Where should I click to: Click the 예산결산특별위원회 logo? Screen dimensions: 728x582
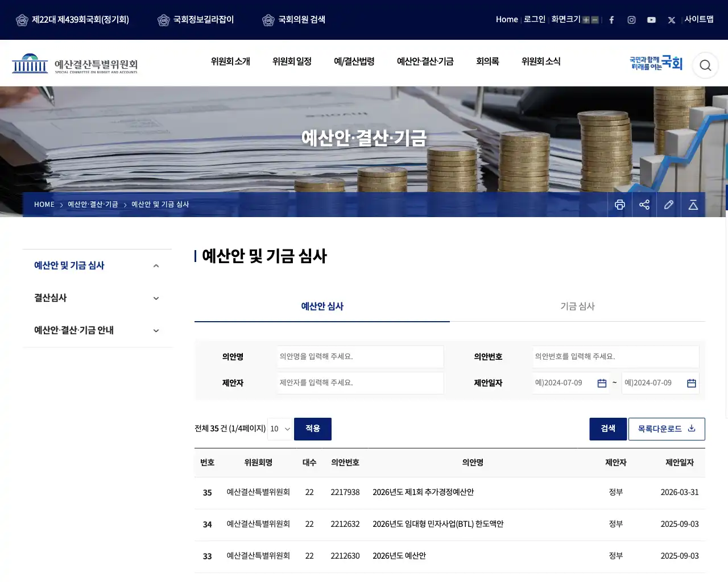click(75, 64)
